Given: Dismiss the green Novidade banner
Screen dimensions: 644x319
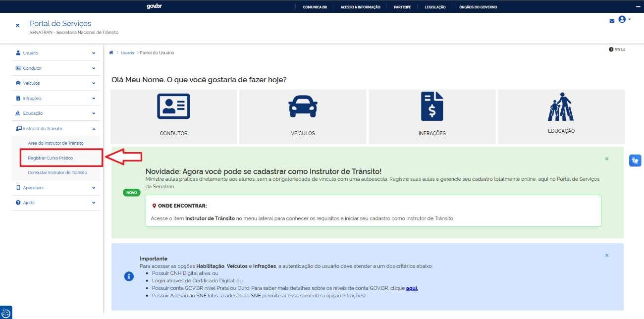Looking at the screenshot, I should [x=606, y=159].
